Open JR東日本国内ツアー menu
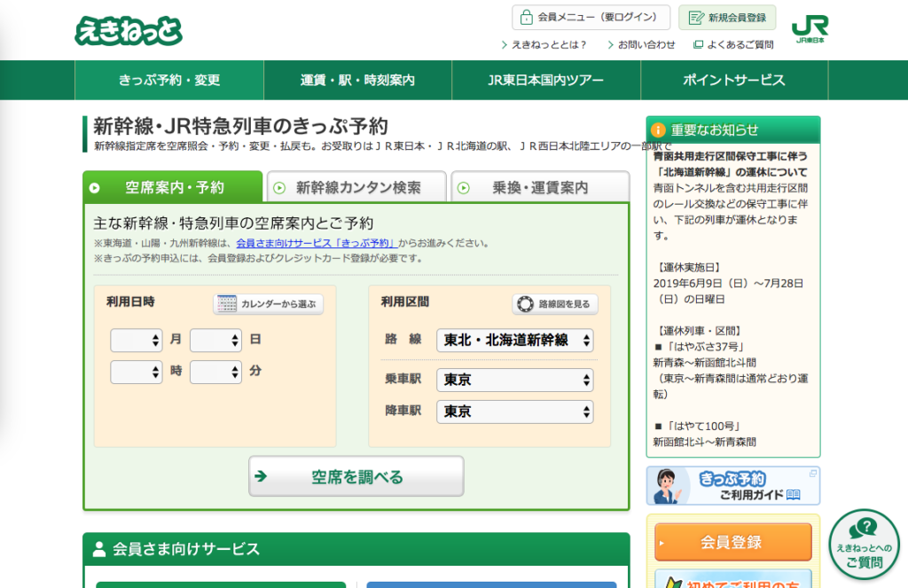Screen dimensions: 908x588 546,80
